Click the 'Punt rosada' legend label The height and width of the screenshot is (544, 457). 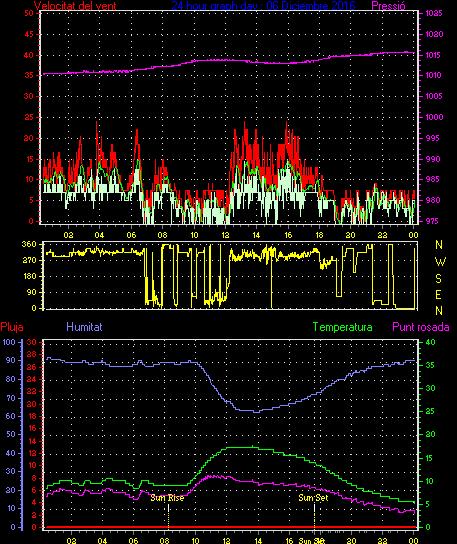click(x=421, y=327)
